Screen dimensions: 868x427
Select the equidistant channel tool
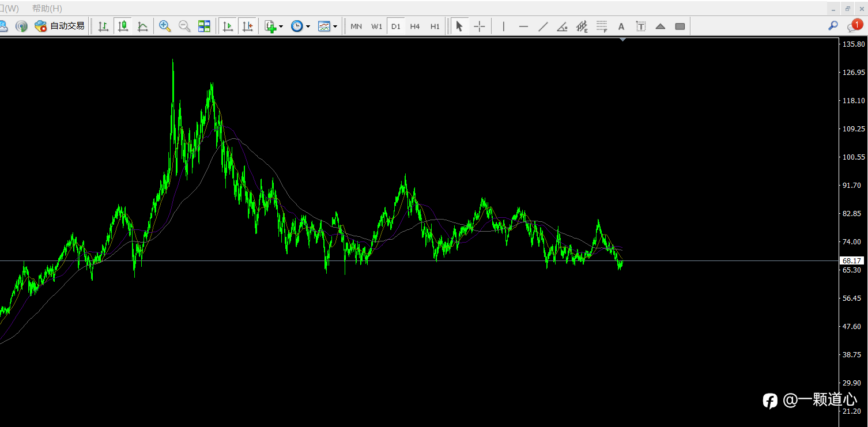tap(582, 26)
